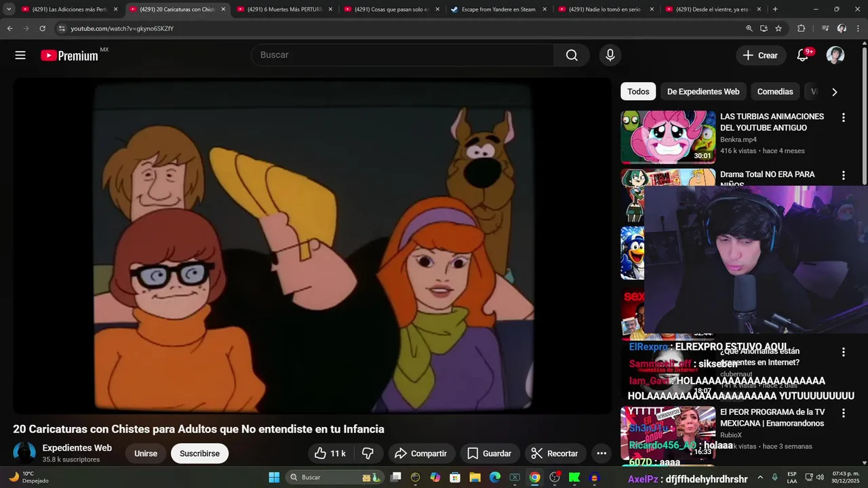Open a new browser tab
Image resolution: width=868 pixels, height=488 pixels.
click(x=775, y=9)
